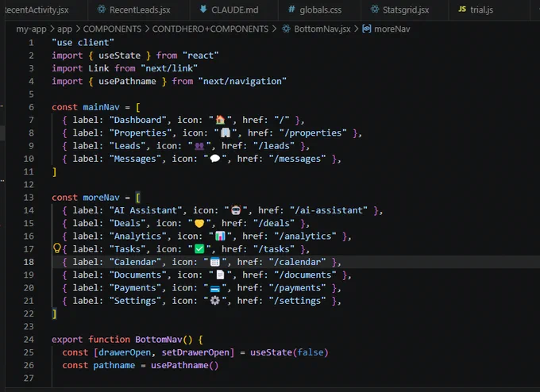Switch to the RecentActivity.jsx tab
The height and width of the screenshot is (392, 540).
click(37, 10)
